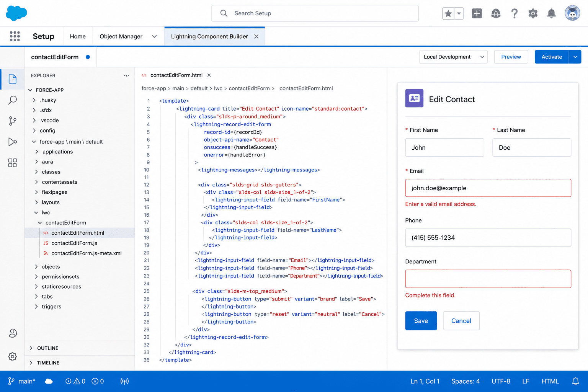Switch to the Home tab
Image resolution: width=588 pixels, height=392 pixels.
78,36
